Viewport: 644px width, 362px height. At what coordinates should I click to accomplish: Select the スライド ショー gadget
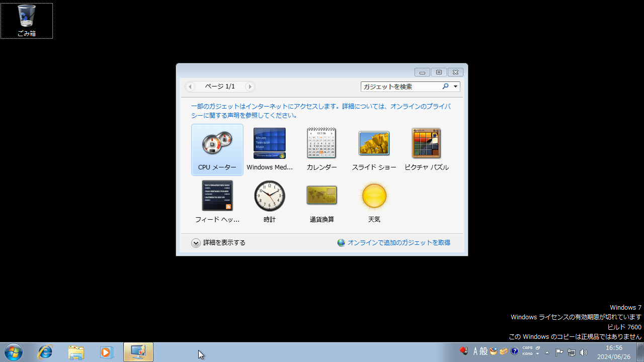pos(374,150)
